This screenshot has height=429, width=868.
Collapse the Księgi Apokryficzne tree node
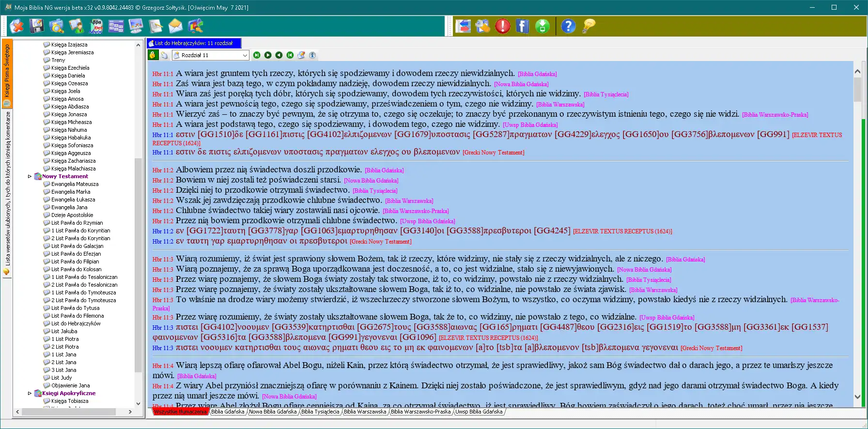[x=30, y=393]
